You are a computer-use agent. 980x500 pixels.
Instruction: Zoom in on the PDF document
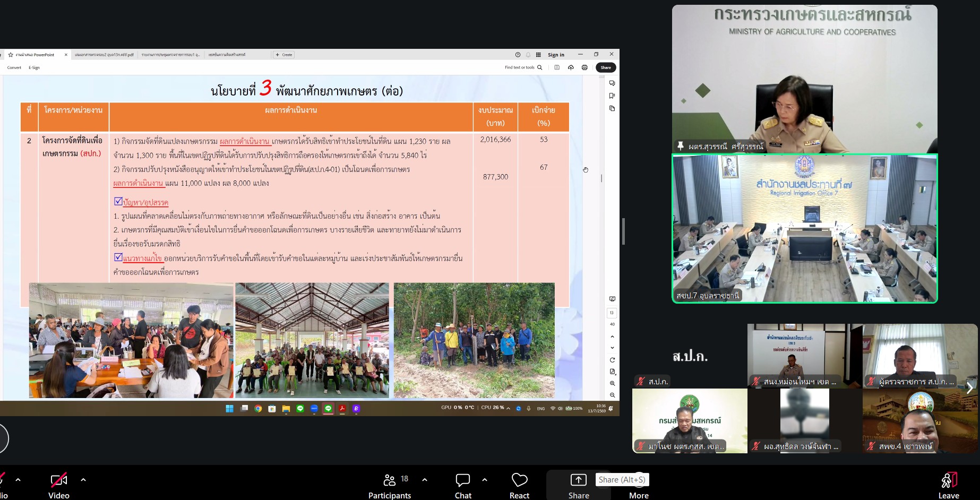tap(612, 383)
